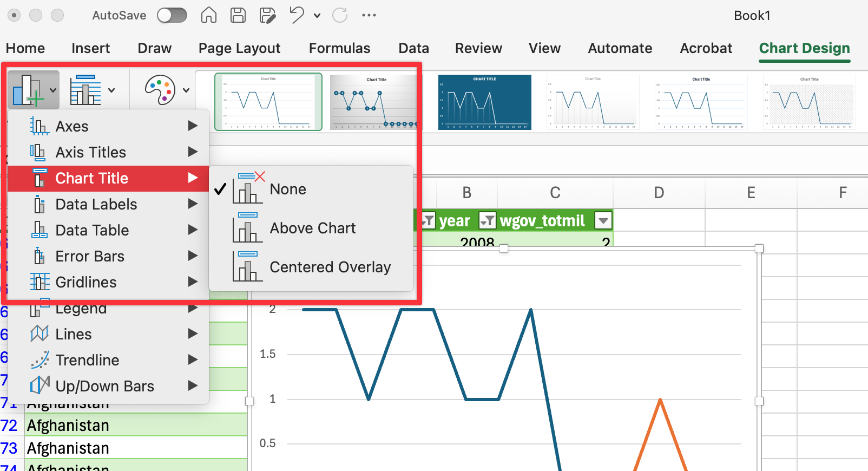Open the Formulas tab

[339, 48]
